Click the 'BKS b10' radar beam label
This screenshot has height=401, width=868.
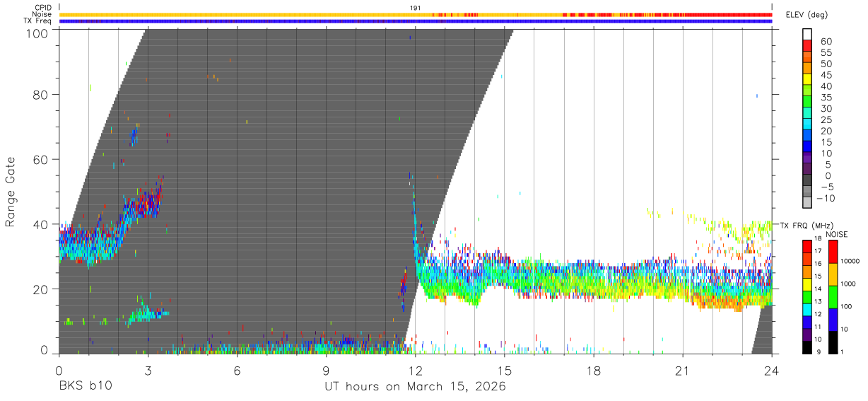click(85, 387)
